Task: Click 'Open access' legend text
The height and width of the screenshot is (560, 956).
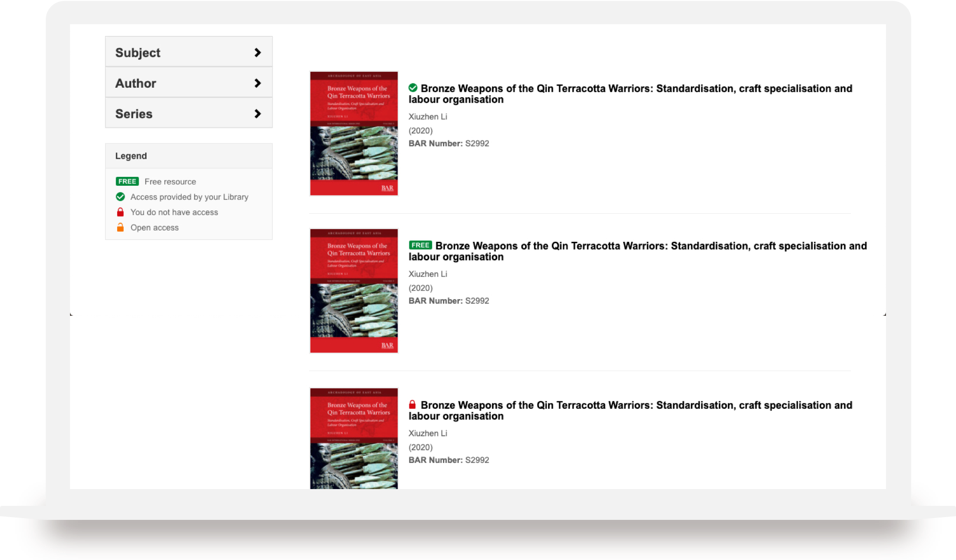Action: coord(155,228)
